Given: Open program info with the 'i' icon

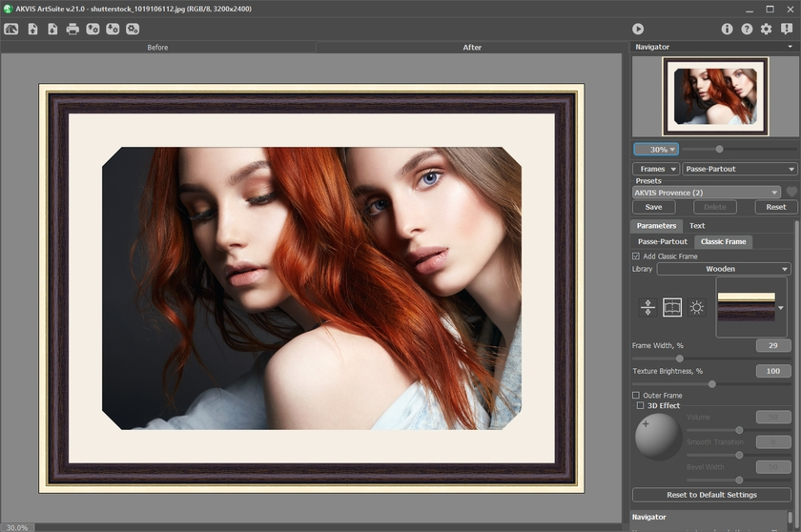Looking at the screenshot, I should pos(727,29).
